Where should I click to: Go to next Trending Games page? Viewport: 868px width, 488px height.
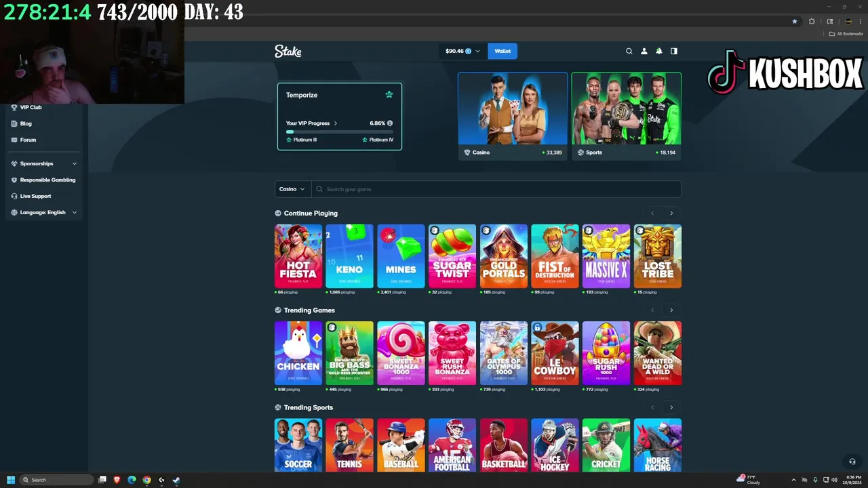pos(671,310)
